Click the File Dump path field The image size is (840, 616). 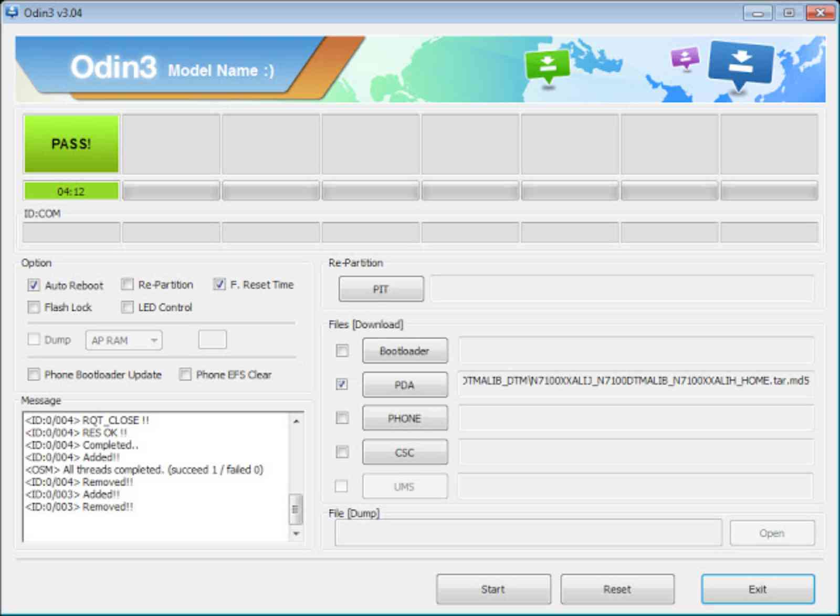pos(529,533)
